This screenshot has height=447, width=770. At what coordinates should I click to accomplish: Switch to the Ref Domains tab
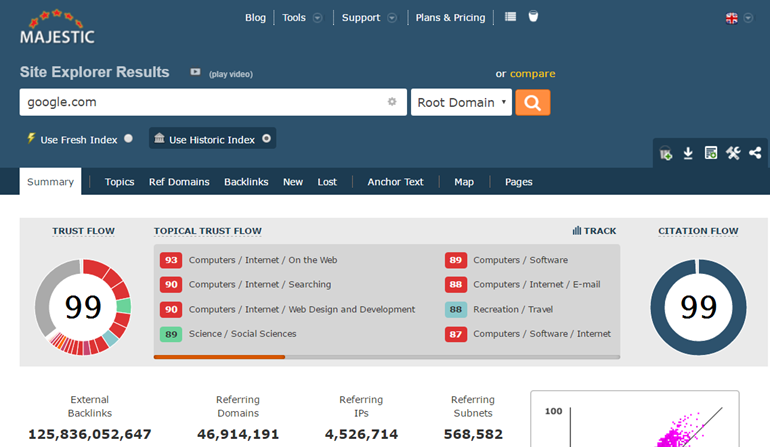[x=179, y=182]
